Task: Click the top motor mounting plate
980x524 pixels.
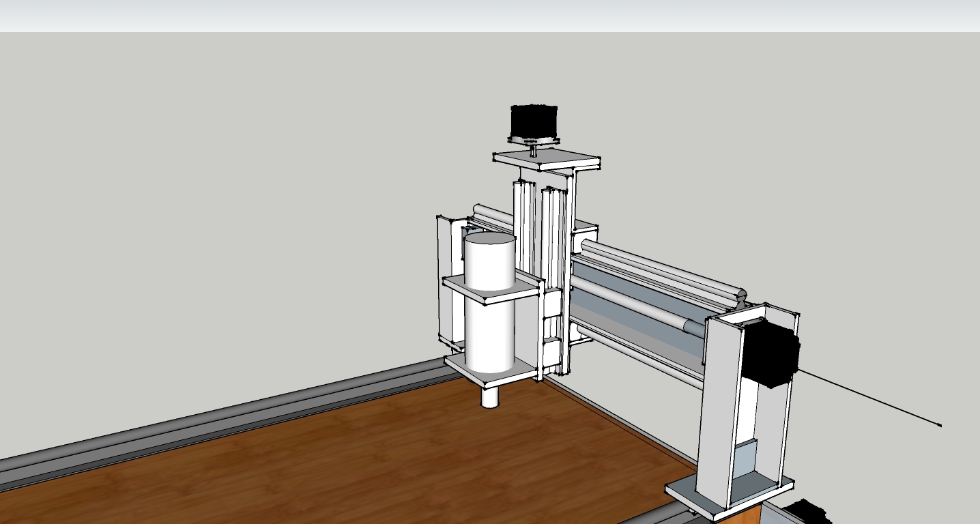Action: point(548,161)
